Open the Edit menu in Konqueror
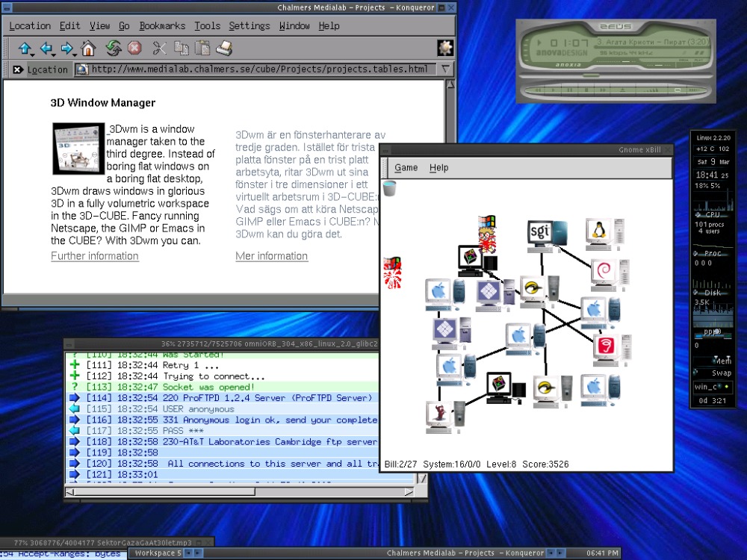The width and height of the screenshot is (747, 560). [x=69, y=25]
